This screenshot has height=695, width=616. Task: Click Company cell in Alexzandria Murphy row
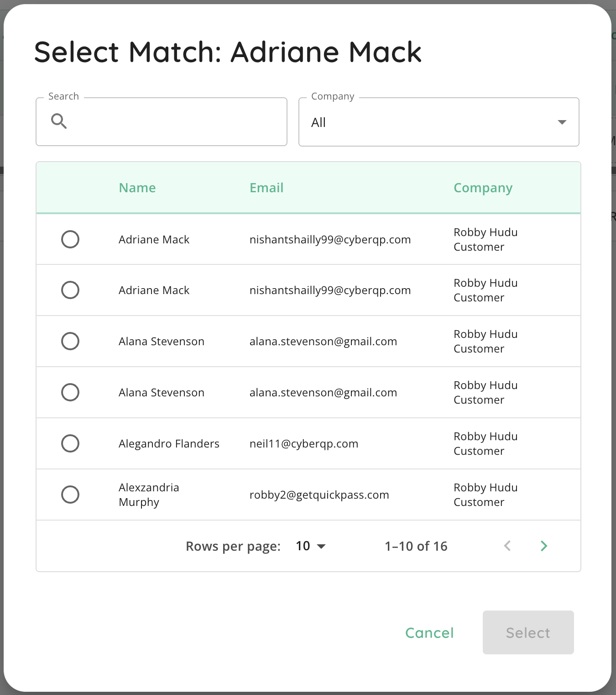click(485, 495)
